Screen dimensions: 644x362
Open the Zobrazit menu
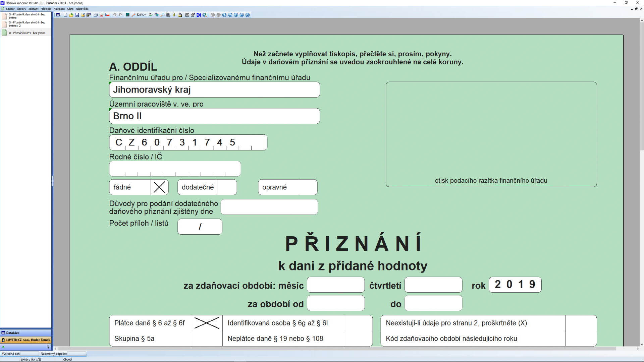click(x=33, y=9)
